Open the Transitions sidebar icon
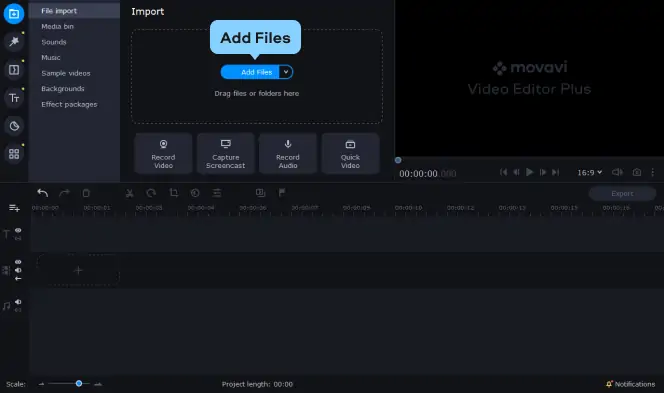Image resolution: width=664 pixels, height=393 pixels. pyautogui.click(x=14, y=70)
